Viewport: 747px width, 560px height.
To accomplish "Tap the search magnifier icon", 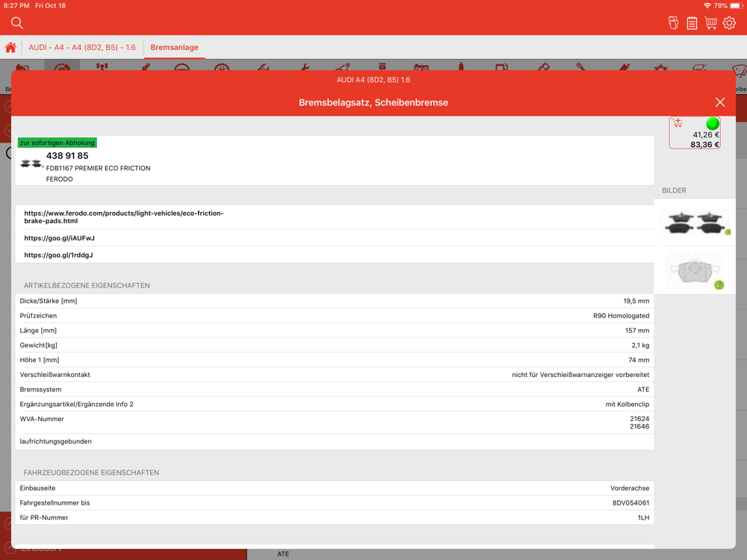I will 16,23.
